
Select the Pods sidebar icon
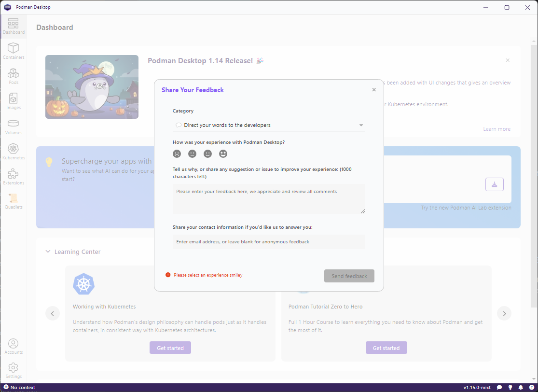pyautogui.click(x=14, y=73)
